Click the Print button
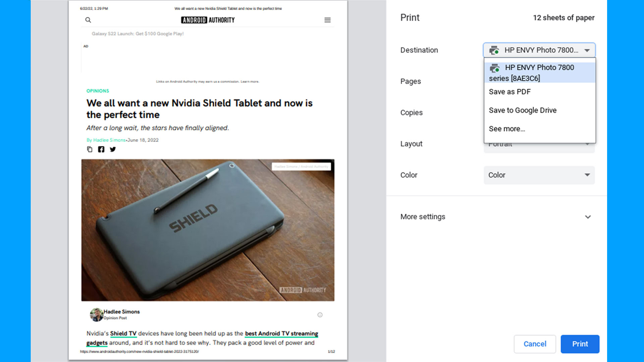Image resolution: width=644 pixels, height=362 pixels. [x=580, y=344]
